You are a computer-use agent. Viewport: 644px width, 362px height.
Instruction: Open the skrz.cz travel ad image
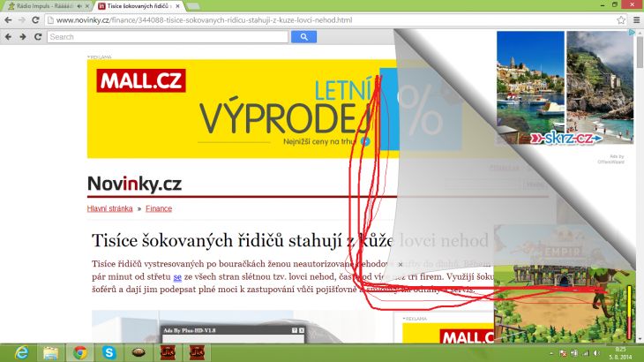click(565, 87)
